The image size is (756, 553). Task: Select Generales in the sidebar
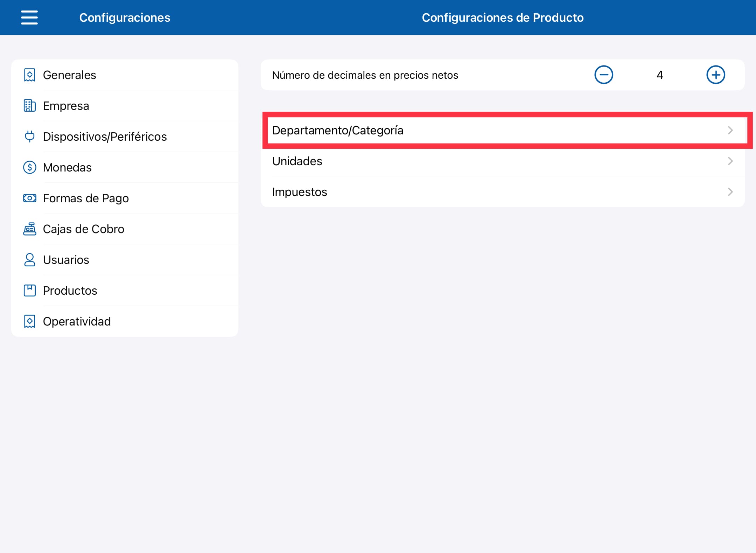(125, 75)
